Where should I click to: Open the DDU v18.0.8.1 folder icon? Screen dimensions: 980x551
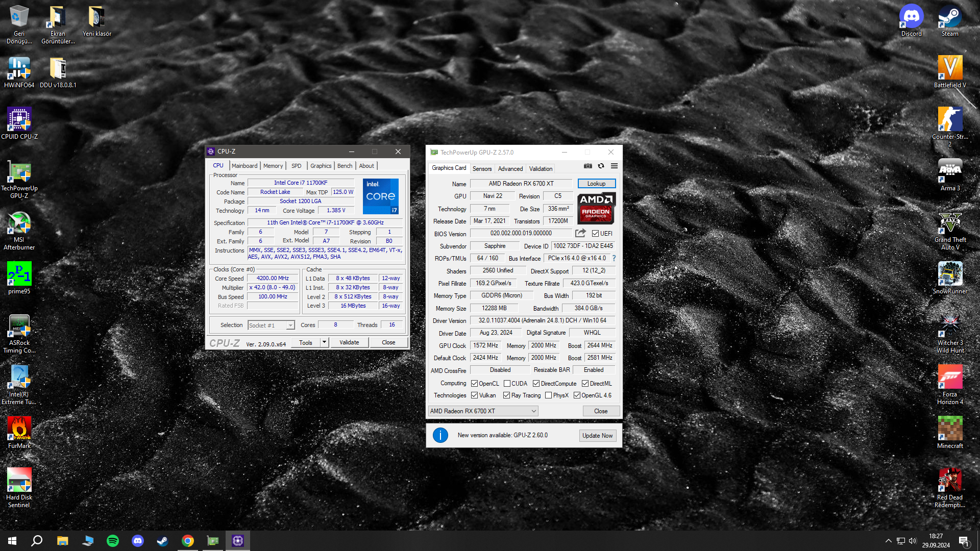coord(58,72)
